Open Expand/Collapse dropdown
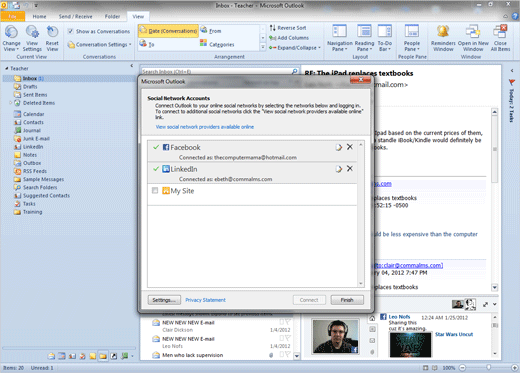The height and width of the screenshot is (373, 520). coord(295,48)
